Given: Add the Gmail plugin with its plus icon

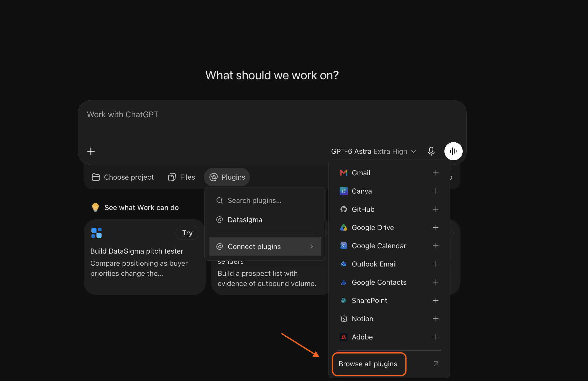Looking at the screenshot, I should pyautogui.click(x=436, y=173).
